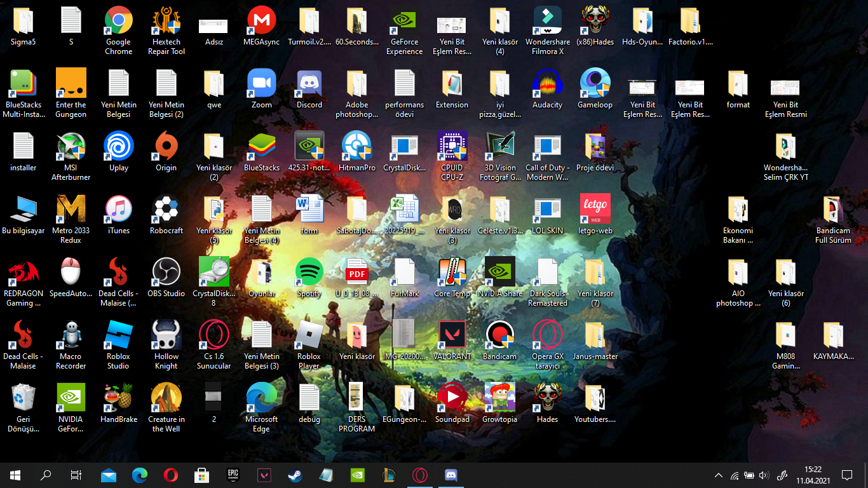The height and width of the screenshot is (488, 868).
Task: Launch the Origin desktop shortcut
Action: coord(166,152)
